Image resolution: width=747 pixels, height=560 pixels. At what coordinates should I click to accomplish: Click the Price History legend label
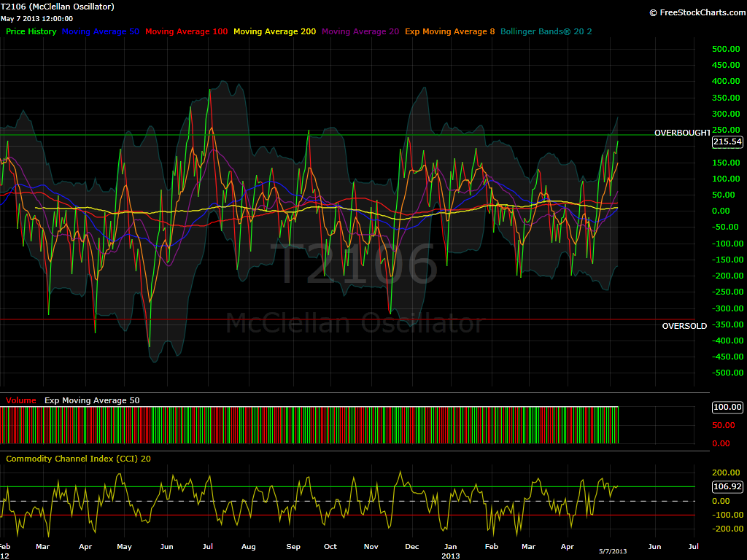pos(31,31)
